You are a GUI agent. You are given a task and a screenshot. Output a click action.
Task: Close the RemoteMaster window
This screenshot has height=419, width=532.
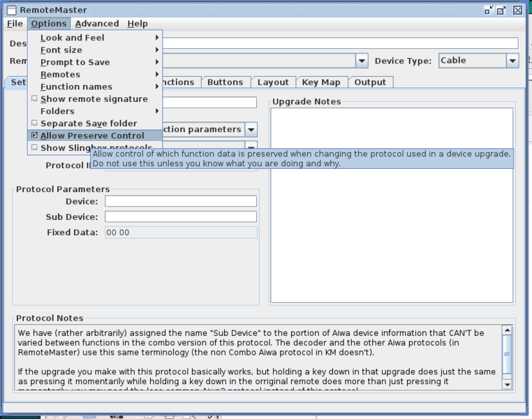pos(517,10)
